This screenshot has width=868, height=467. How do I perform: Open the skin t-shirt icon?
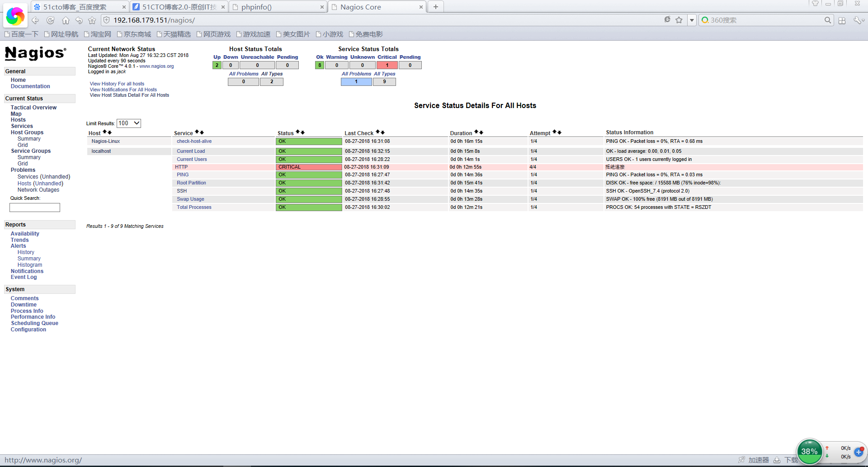(x=815, y=4)
